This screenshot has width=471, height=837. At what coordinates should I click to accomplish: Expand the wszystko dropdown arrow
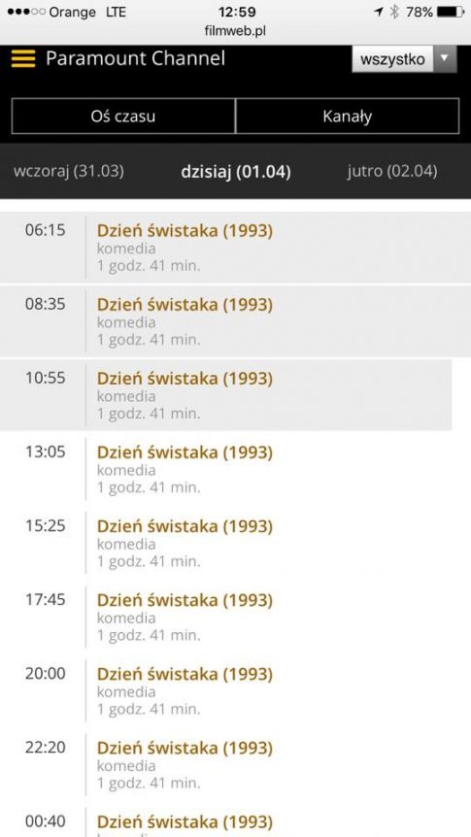pyautogui.click(x=445, y=58)
